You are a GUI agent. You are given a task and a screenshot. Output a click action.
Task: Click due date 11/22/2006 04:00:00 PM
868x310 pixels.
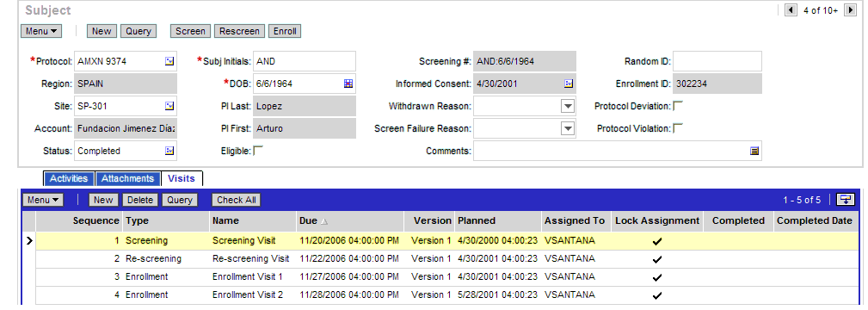tap(348, 258)
